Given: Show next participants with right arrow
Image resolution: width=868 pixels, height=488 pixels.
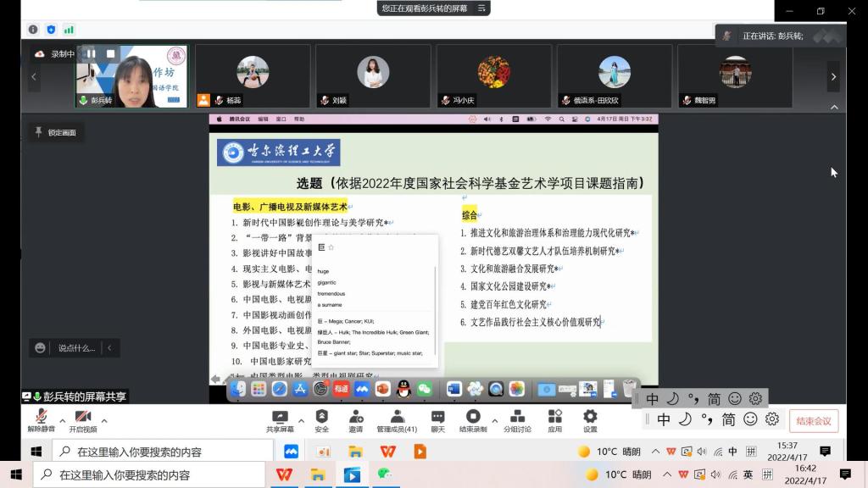Looking at the screenshot, I should [833, 76].
